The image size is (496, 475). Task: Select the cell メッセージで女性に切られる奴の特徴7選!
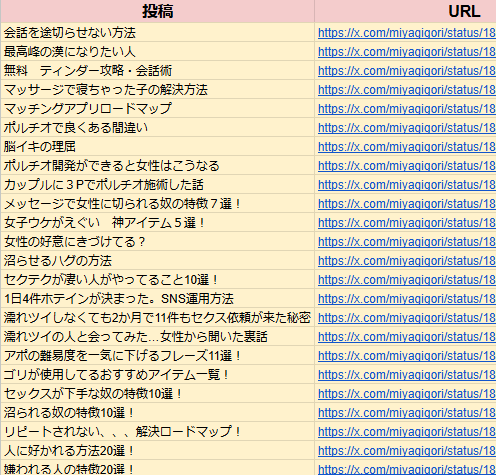(x=158, y=203)
